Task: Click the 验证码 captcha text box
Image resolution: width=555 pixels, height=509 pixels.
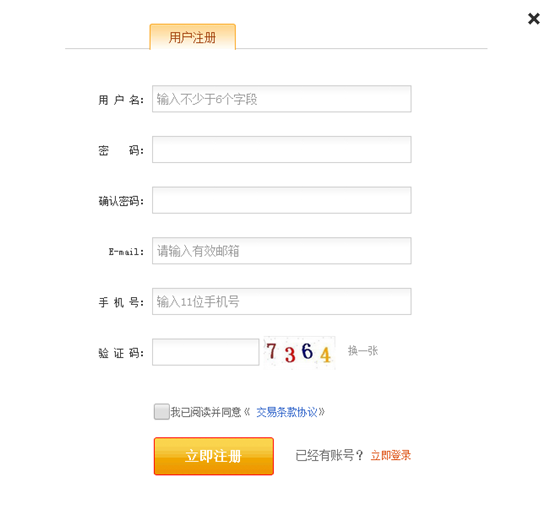Action: tap(206, 352)
